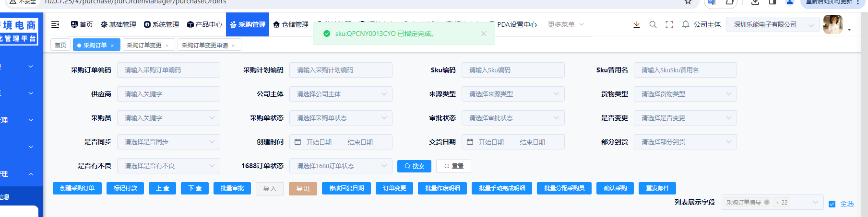Click the 下查 button
Image resolution: width=868 pixels, height=217 pixels.
(x=195, y=188)
